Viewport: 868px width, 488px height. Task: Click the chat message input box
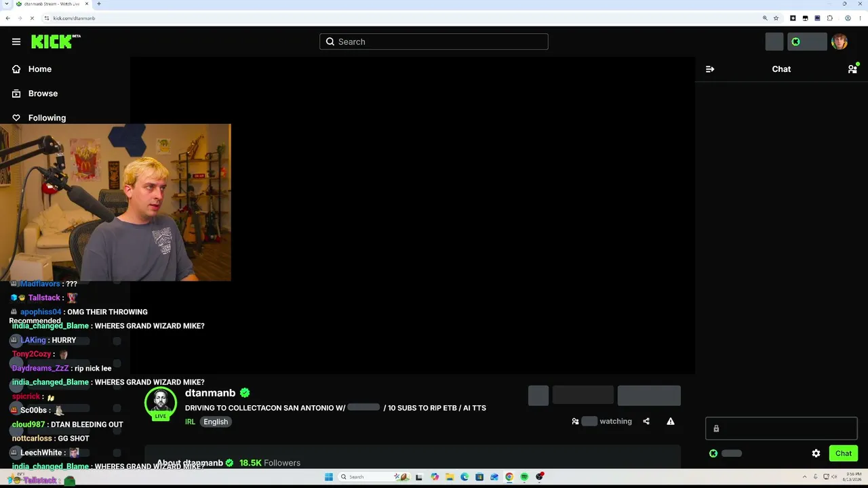tap(781, 428)
